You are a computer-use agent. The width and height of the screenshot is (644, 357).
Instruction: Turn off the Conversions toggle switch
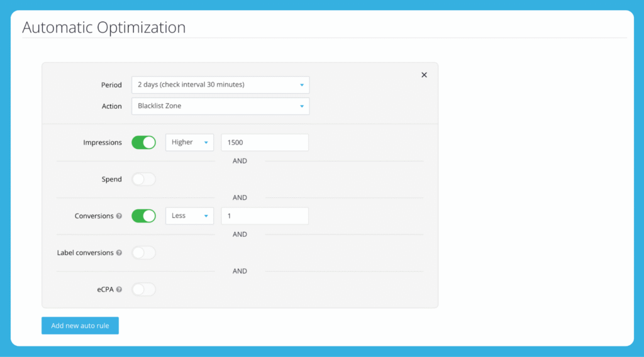tap(143, 216)
